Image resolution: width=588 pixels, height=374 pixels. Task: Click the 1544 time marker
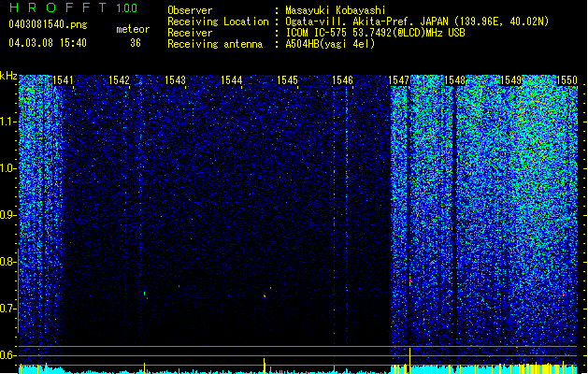232,80
